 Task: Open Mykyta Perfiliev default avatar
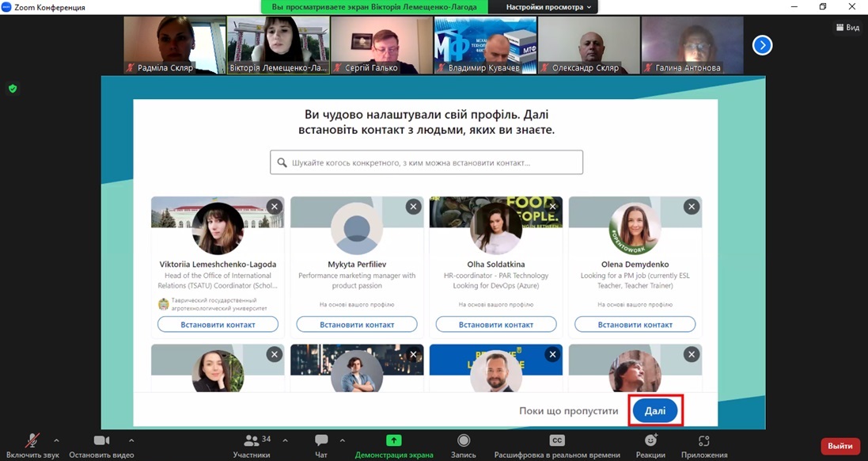(x=357, y=228)
